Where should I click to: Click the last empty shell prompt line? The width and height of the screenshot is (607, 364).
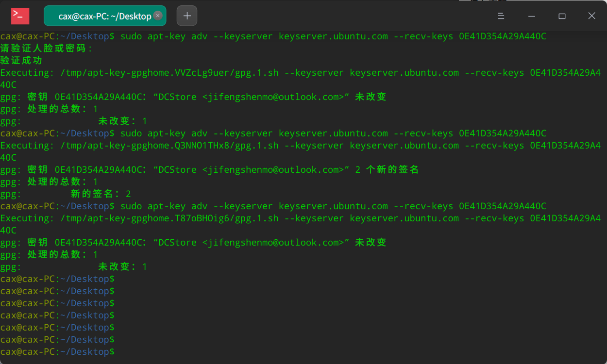tap(57, 351)
